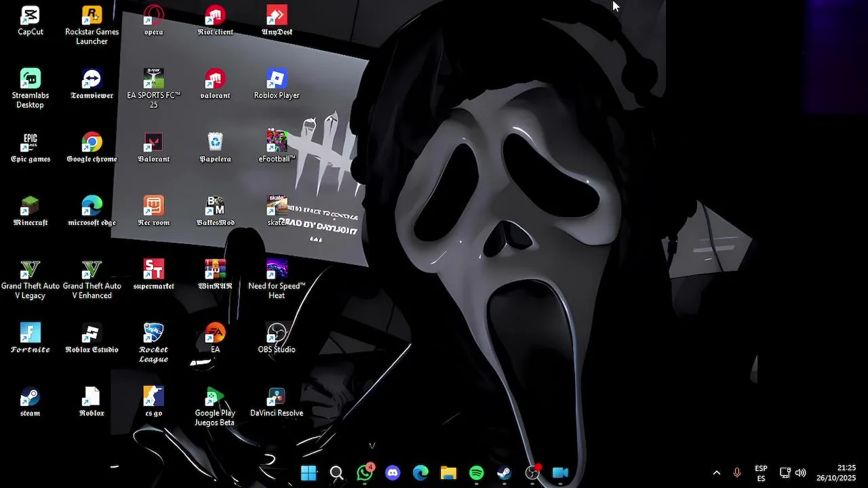Screen dimensions: 868x488
Task: Open the supermarket game shortcut
Action: click(153, 275)
